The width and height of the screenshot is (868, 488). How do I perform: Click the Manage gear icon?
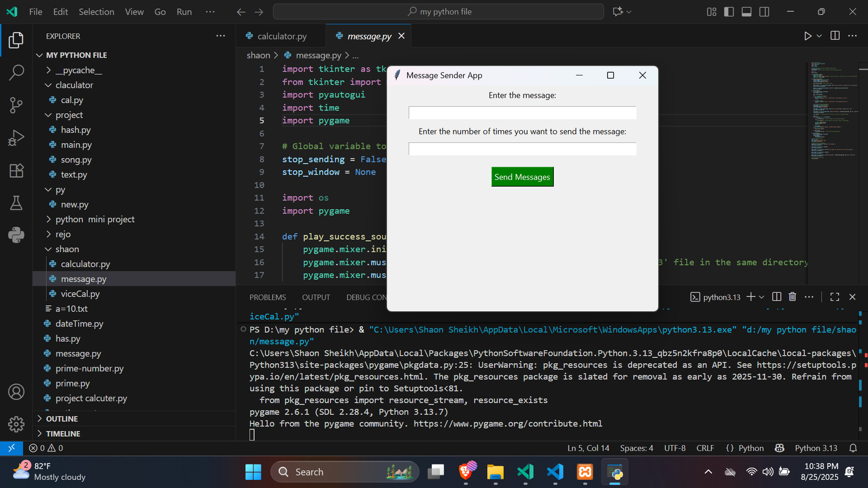point(16,424)
